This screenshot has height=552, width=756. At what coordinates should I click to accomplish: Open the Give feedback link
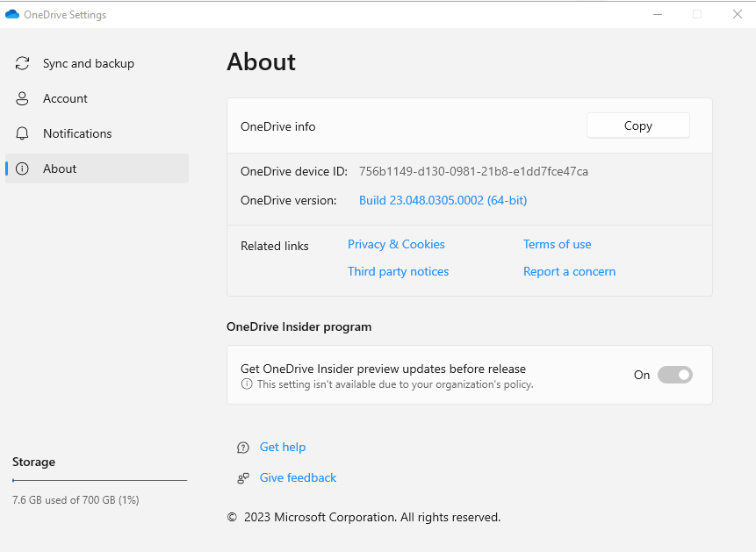298,477
